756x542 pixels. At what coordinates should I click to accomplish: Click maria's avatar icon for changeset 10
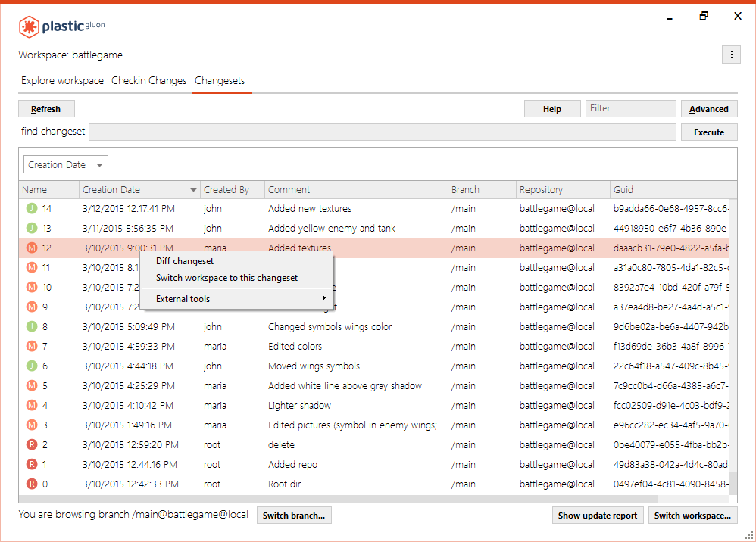pyautogui.click(x=32, y=287)
